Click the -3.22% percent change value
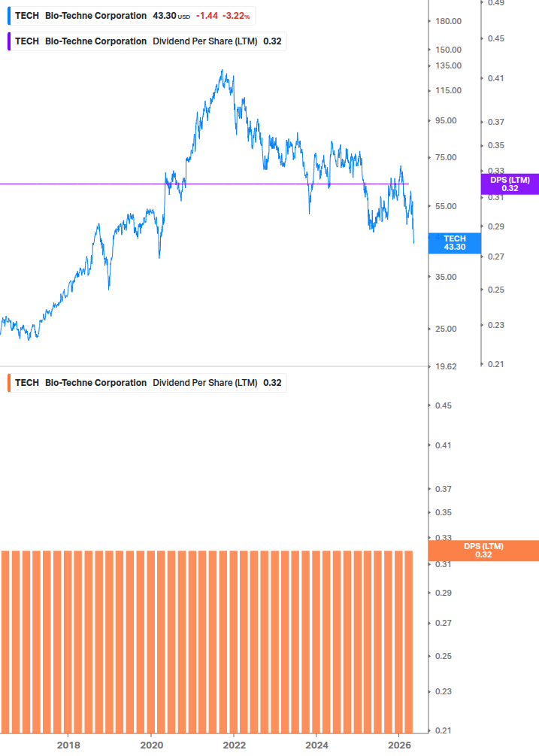The image size is (539, 756). (236, 16)
